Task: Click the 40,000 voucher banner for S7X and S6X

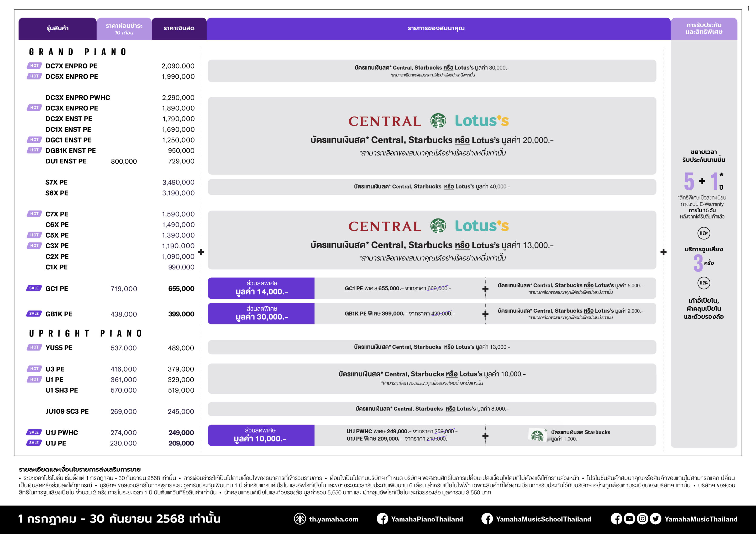Action: pyautogui.click(x=432, y=187)
